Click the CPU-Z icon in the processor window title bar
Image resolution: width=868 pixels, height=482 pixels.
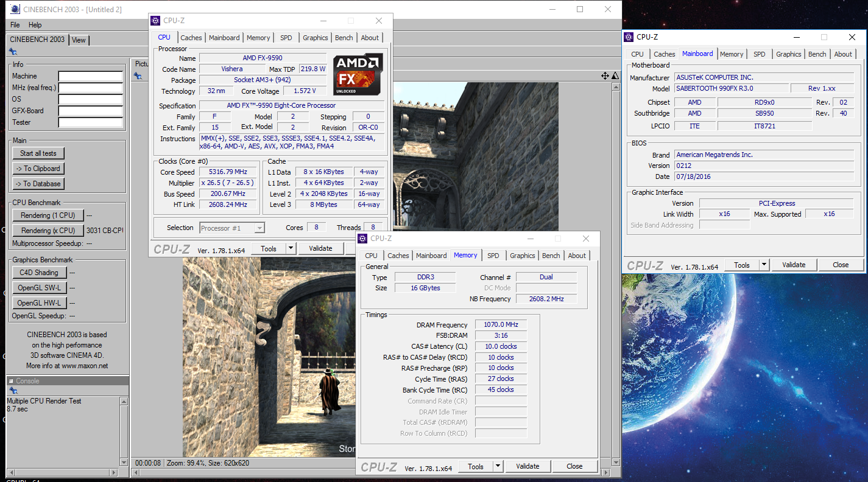point(156,21)
